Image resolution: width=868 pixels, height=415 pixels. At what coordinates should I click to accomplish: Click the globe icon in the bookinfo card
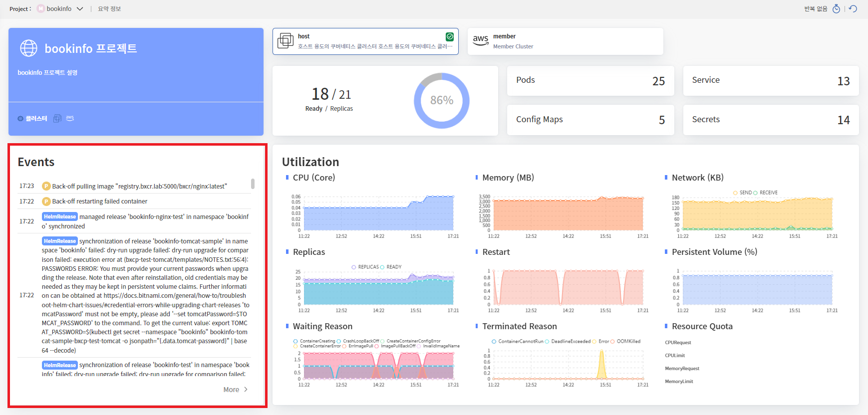28,48
